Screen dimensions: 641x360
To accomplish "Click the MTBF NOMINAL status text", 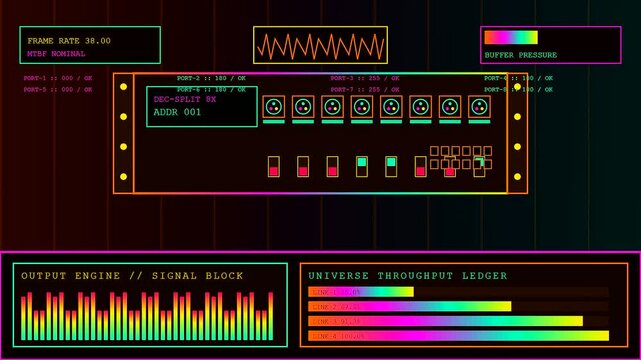I will click(x=56, y=54).
